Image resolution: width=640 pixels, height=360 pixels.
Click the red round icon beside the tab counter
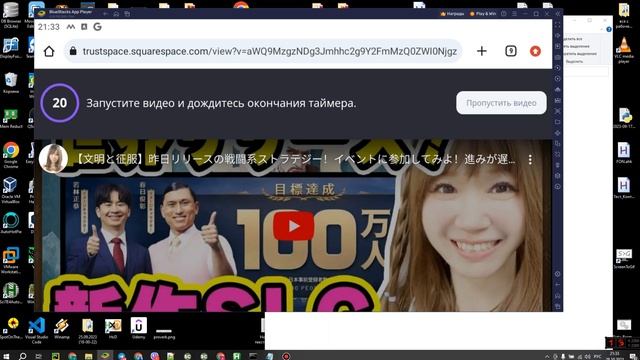click(x=535, y=51)
